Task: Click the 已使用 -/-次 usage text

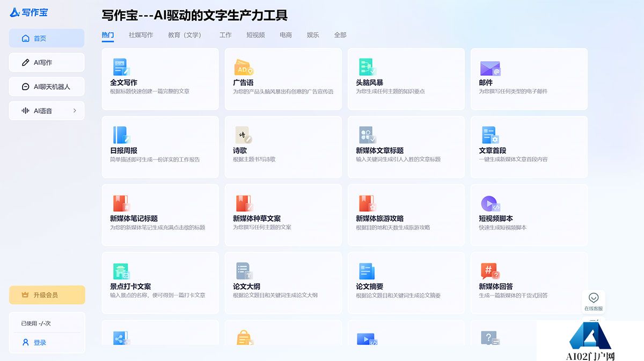Action: pos(36,323)
